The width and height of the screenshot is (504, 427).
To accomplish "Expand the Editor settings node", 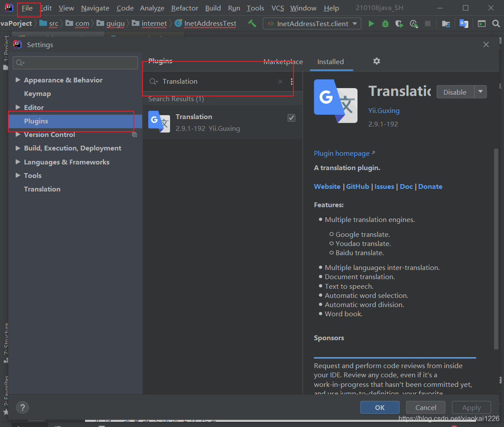I will 18,107.
